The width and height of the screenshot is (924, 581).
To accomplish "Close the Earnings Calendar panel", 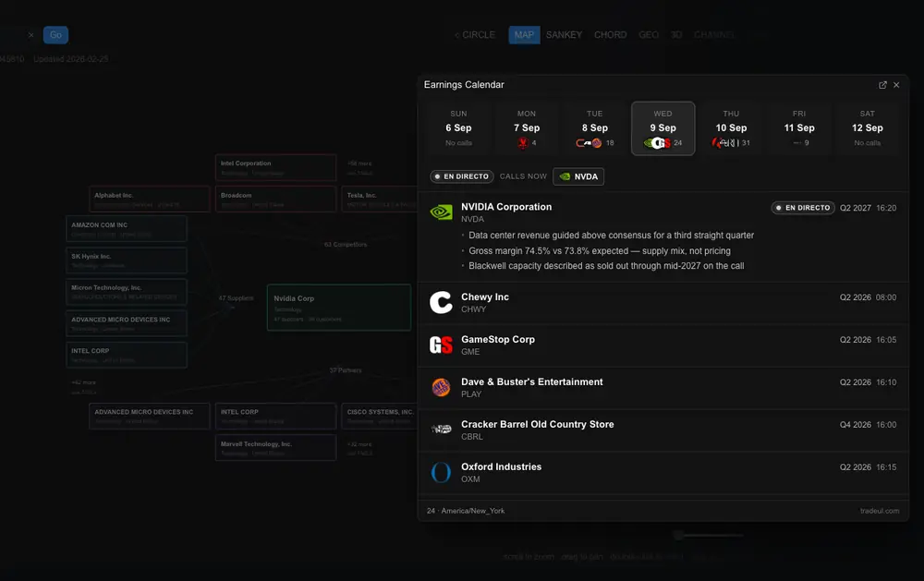I will tap(896, 85).
